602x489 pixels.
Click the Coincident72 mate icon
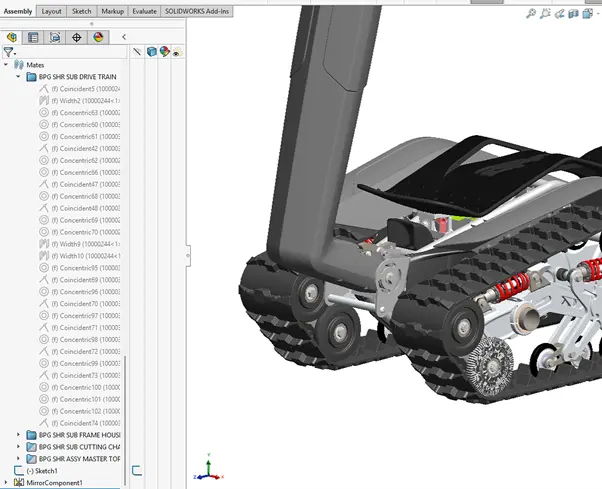(44, 351)
